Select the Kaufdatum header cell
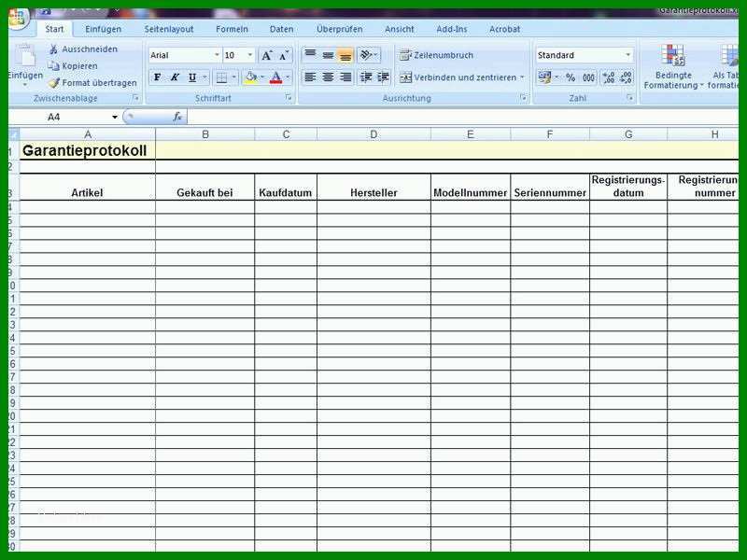Viewport: 747px width, 560px height. coord(286,187)
